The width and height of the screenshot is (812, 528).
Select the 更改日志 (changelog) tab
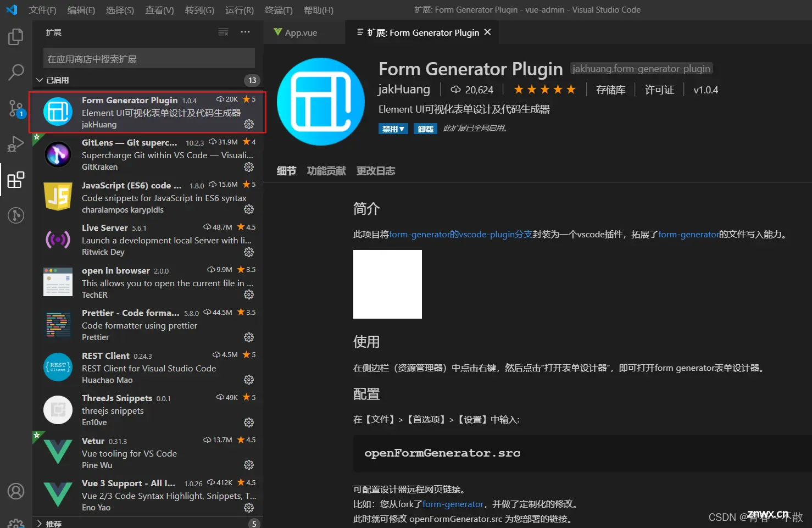point(376,171)
